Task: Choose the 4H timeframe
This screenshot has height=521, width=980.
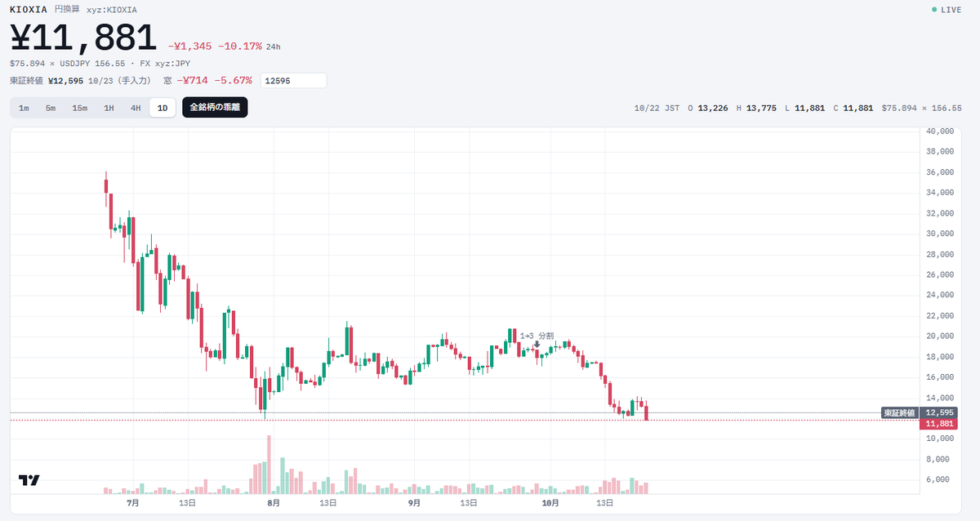Action: click(x=136, y=108)
